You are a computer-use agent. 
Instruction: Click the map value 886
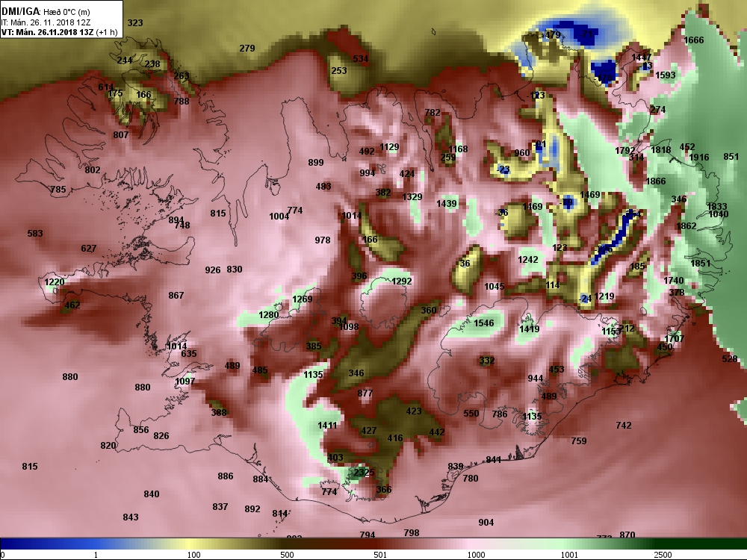226,476
